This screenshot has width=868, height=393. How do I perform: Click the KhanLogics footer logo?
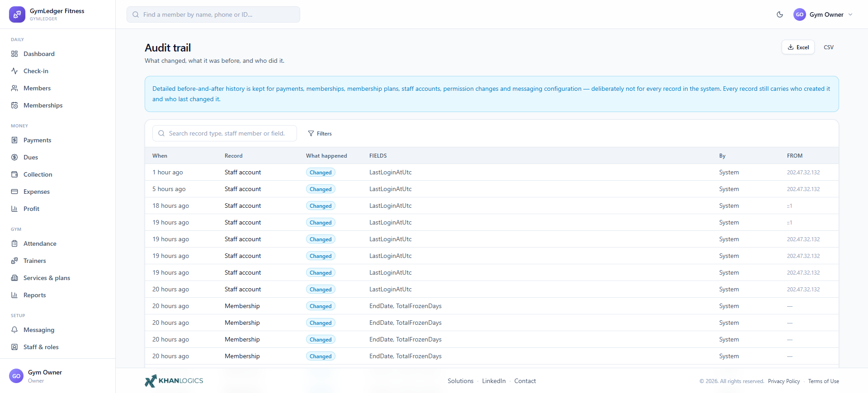174,381
